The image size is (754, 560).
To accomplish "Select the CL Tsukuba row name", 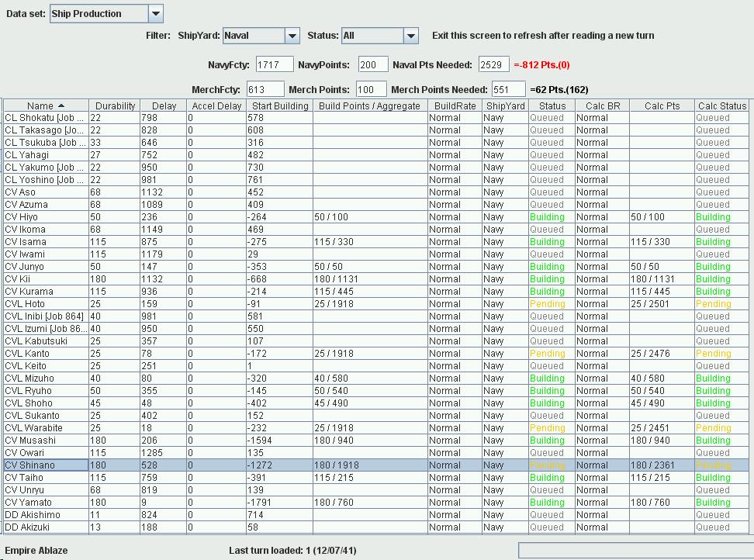I will [47, 143].
